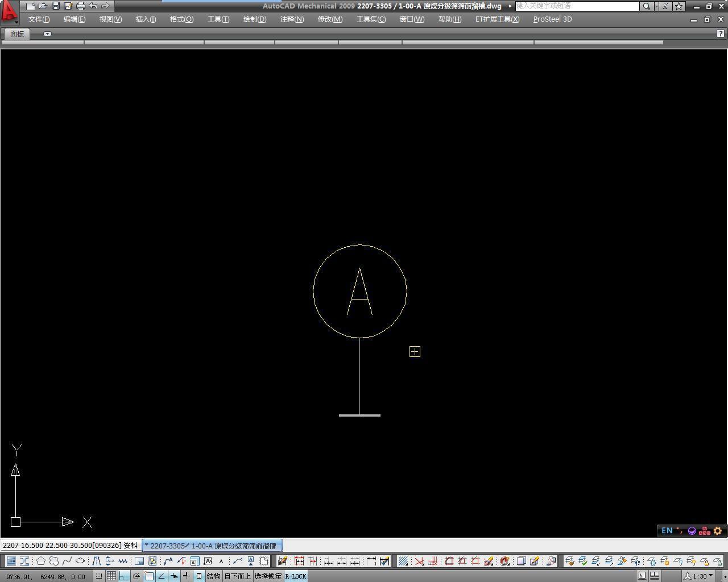This screenshot has height=582, width=728.
Task: Click the Open file icon
Action: point(43,6)
